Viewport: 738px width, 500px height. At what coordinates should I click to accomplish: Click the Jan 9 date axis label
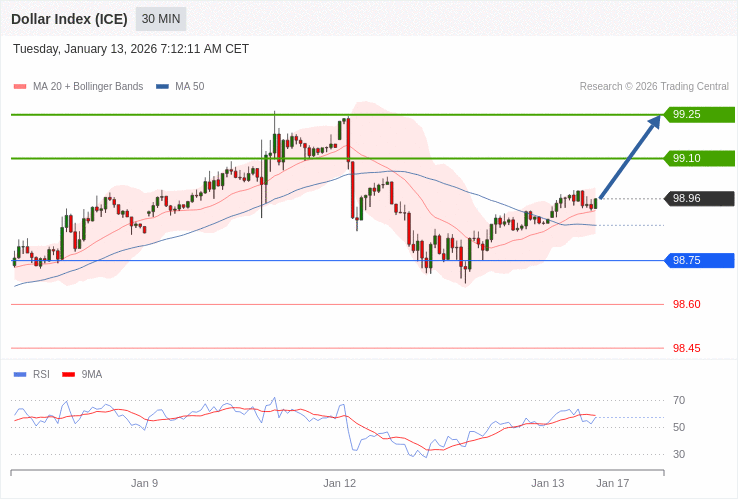pyautogui.click(x=144, y=483)
